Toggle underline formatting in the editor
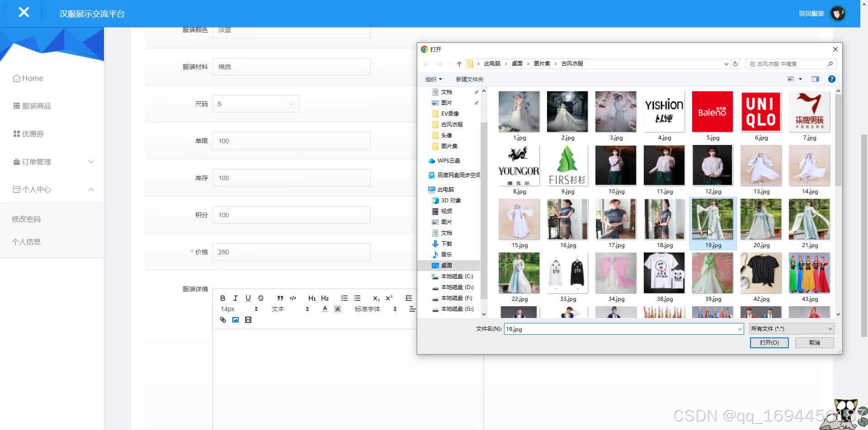 (248, 298)
